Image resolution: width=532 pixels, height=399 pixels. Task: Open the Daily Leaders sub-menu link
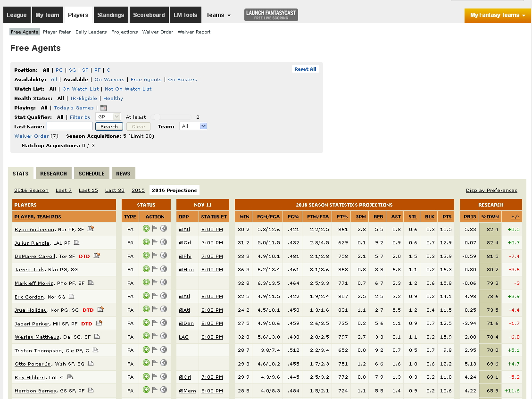point(91,32)
